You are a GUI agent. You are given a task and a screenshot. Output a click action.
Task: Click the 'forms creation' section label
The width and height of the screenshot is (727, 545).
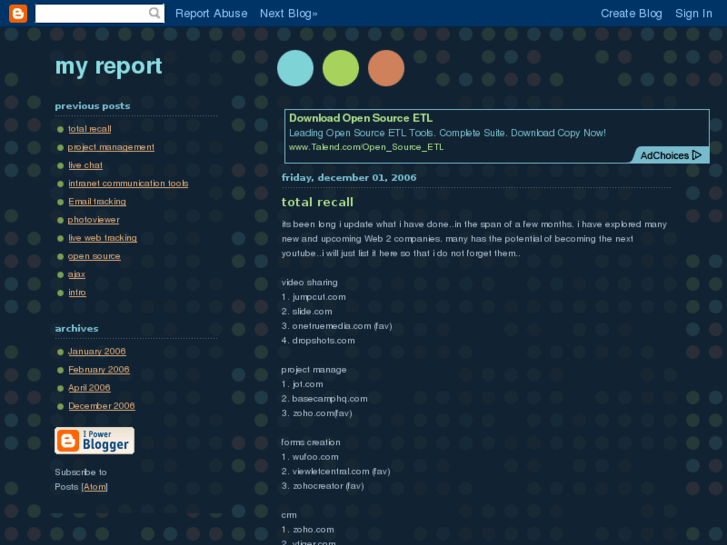pyautogui.click(x=311, y=442)
